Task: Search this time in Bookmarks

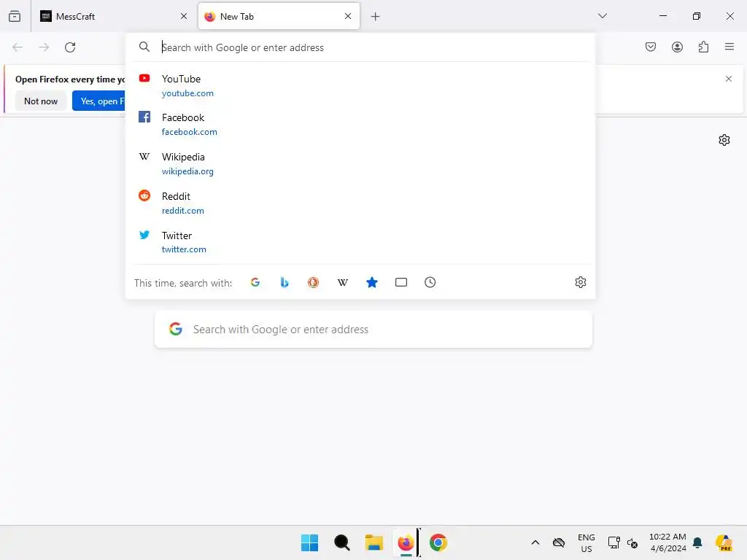Action: (372, 282)
